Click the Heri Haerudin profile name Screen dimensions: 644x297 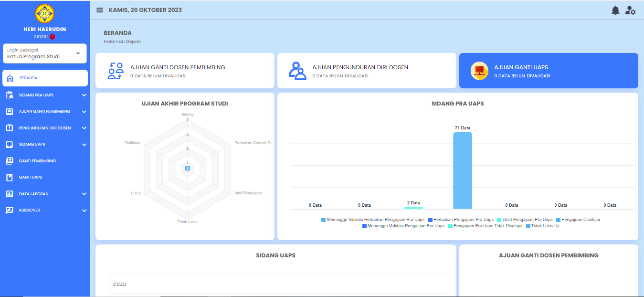45,29
